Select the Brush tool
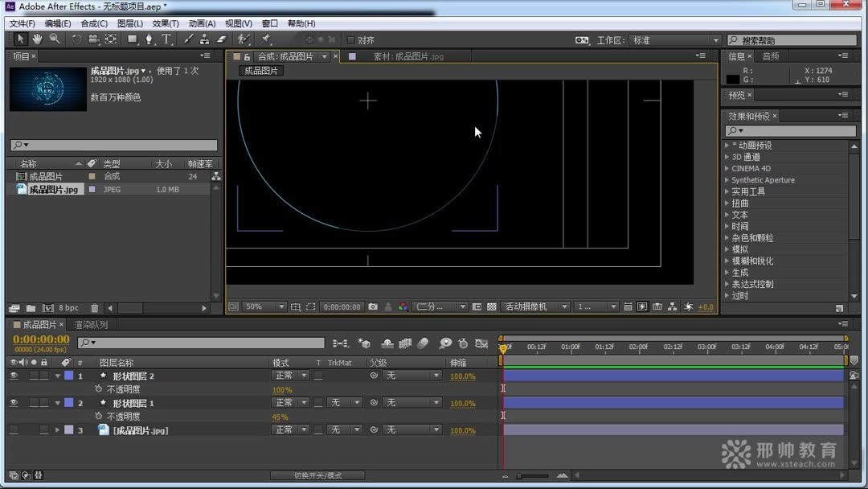Image resolution: width=868 pixels, height=489 pixels. point(189,39)
